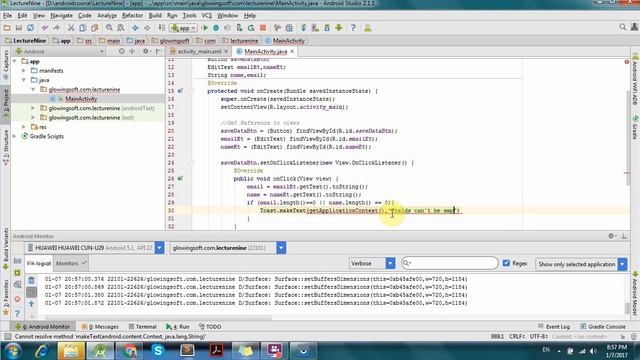Open the Build menu

tap(155, 16)
